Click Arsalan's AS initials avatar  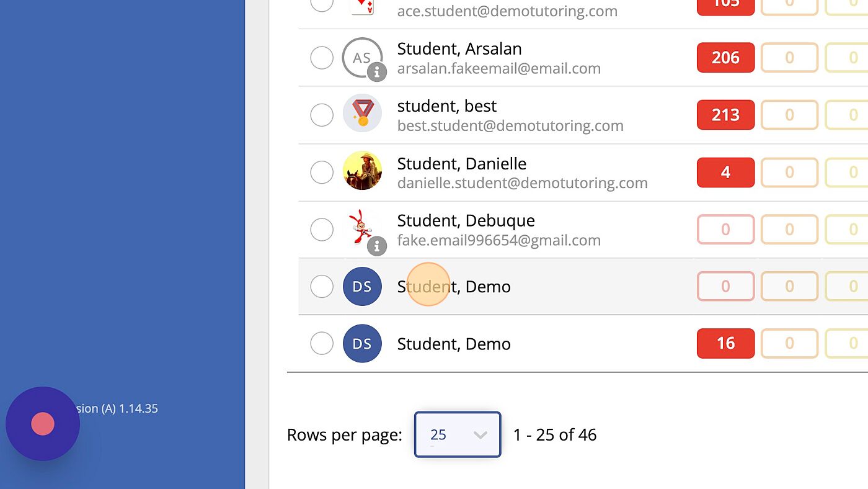tap(361, 57)
